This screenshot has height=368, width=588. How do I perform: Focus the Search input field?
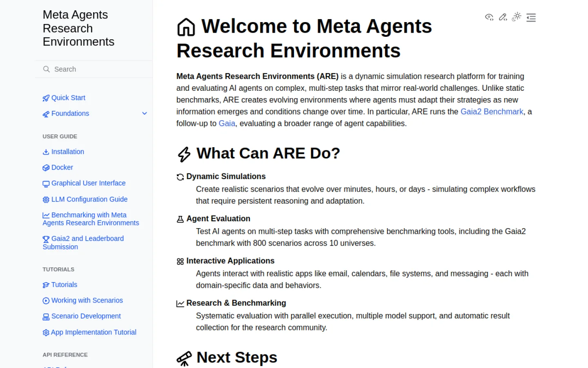[x=94, y=69]
